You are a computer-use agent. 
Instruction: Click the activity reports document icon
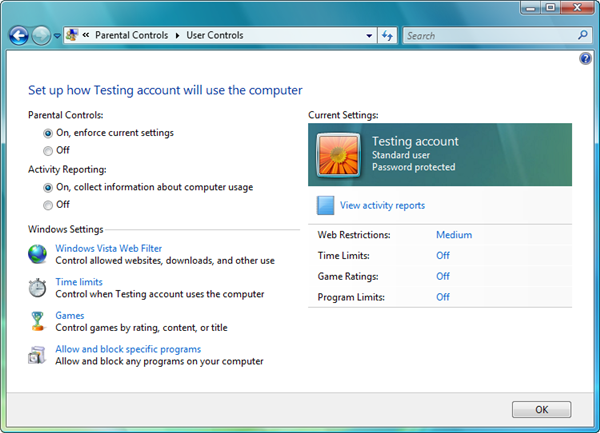tap(325, 205)
